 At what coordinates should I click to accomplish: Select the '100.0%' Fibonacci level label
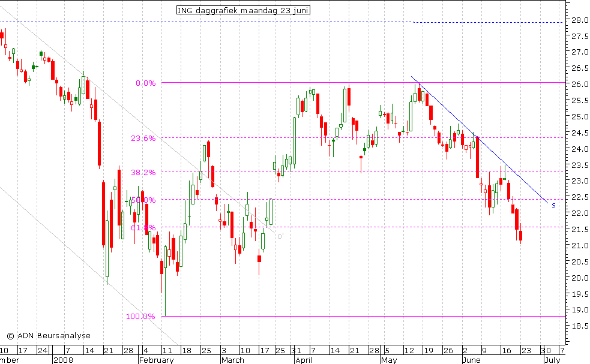(140, 316)
